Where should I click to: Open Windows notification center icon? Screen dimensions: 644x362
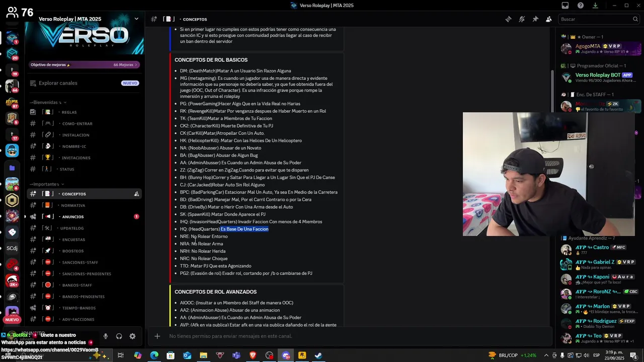[x=633, y=355]
